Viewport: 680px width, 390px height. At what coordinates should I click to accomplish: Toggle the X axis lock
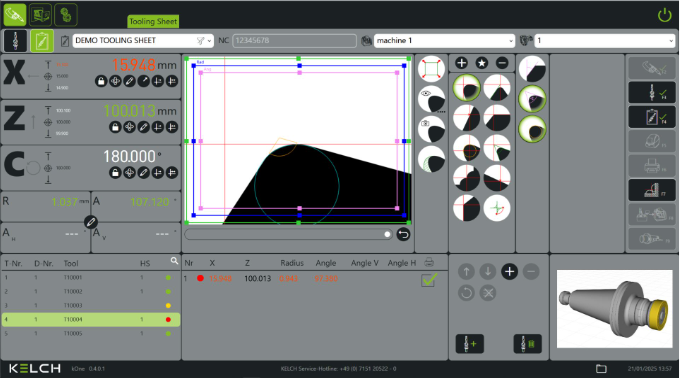click(101, 81)
